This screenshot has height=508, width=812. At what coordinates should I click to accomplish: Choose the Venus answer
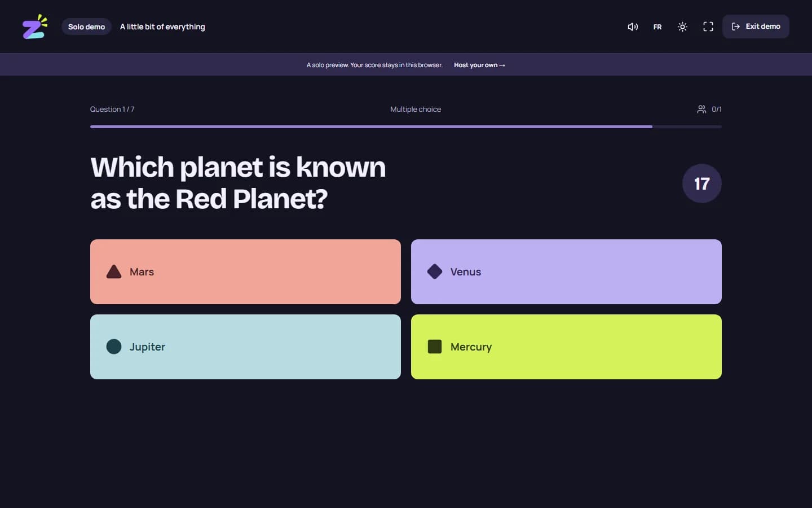[x=566, y=271]
